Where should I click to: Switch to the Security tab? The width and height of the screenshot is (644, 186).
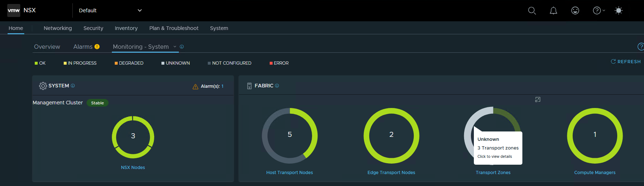pos(93,28)
